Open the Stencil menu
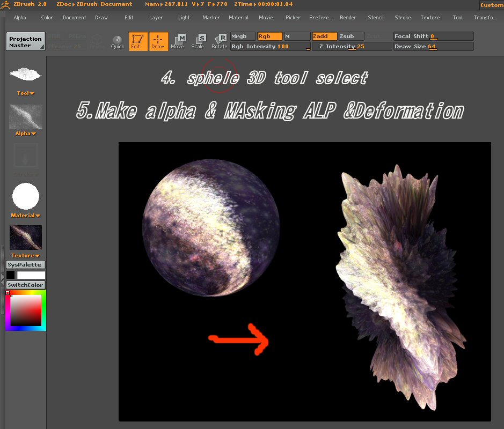This screenshot has width=504, height=429. 375,18
